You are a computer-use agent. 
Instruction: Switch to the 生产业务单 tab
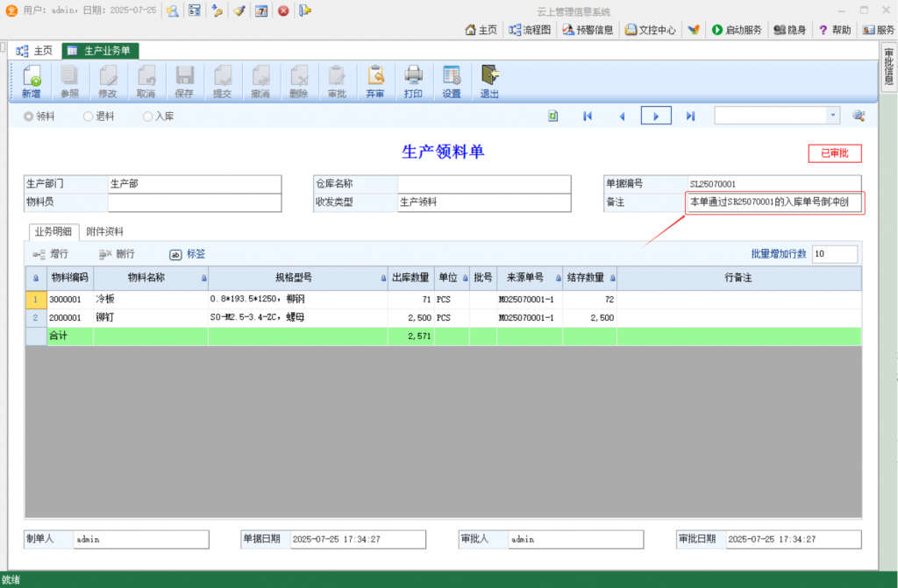[100, 51]
